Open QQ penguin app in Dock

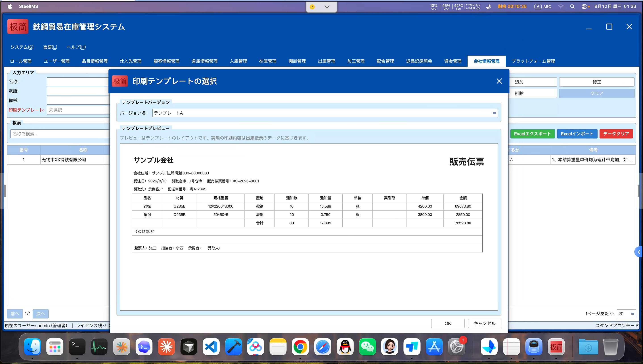point(345,347)
